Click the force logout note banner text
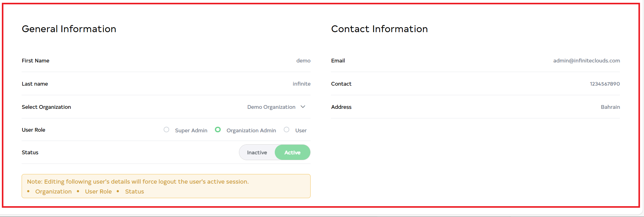The width and height of the screenshot is (644, 217). 138,181
